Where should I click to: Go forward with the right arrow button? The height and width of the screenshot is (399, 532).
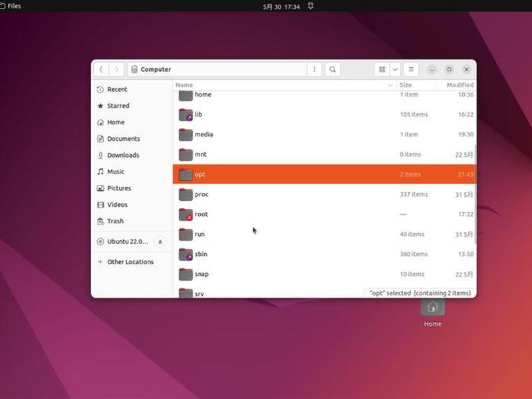[116, 70]
